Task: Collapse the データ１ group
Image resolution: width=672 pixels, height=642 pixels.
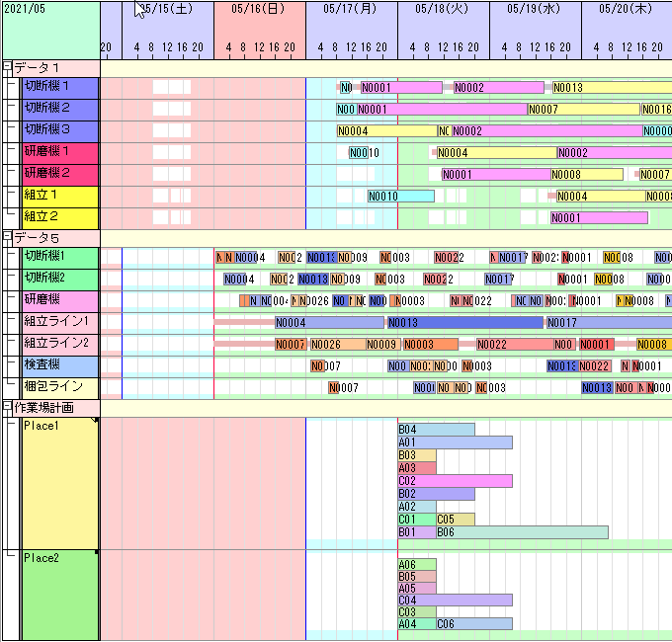Action: pos(8,67)
